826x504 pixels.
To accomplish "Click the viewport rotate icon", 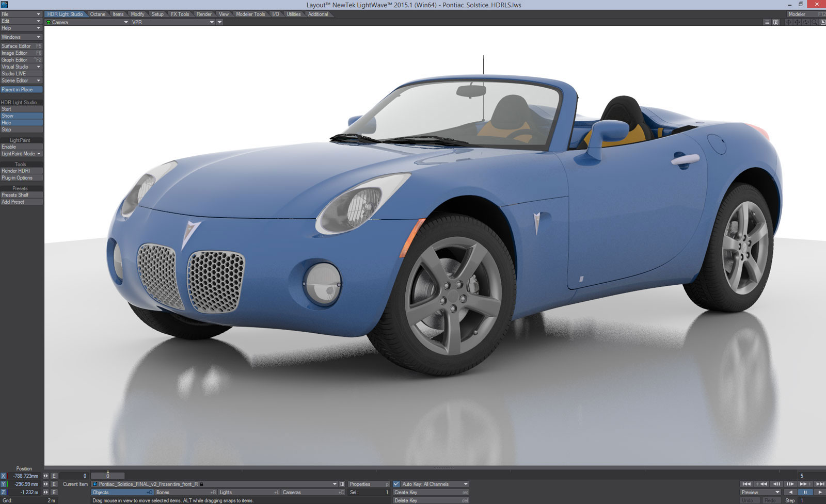I will (x=806, y=22).
